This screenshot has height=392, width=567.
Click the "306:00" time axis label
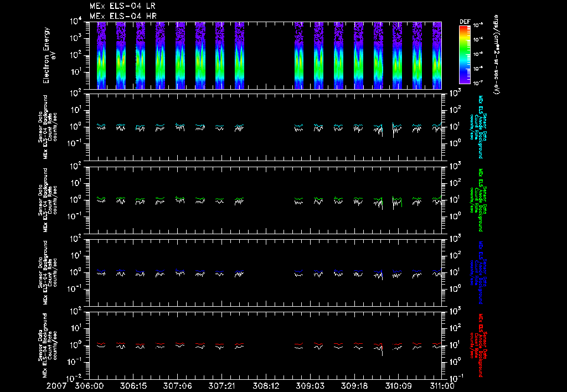(x=89, y=386)
